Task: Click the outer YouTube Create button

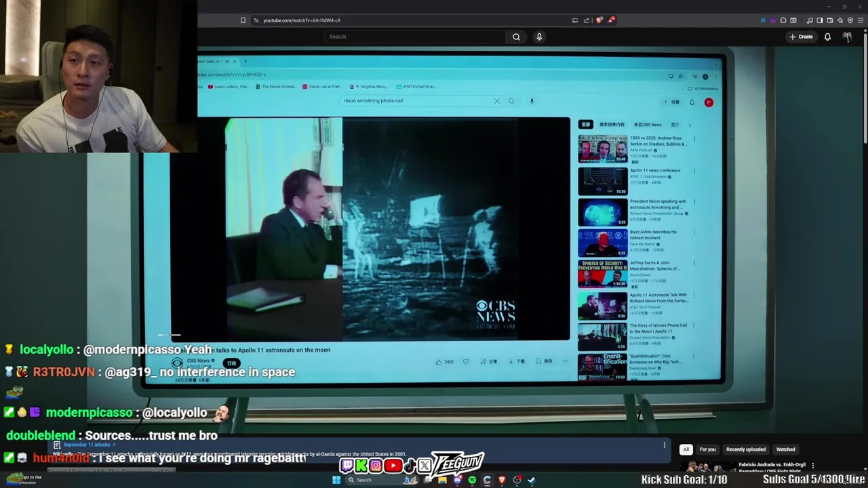Action: (801, 37)
